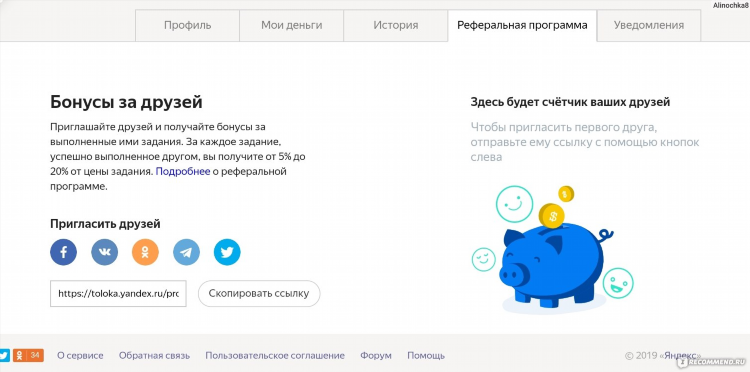This screenshot has width=750, height=372.
Task: Share referral link via Odnoklassniki icon
Action: 145,252
